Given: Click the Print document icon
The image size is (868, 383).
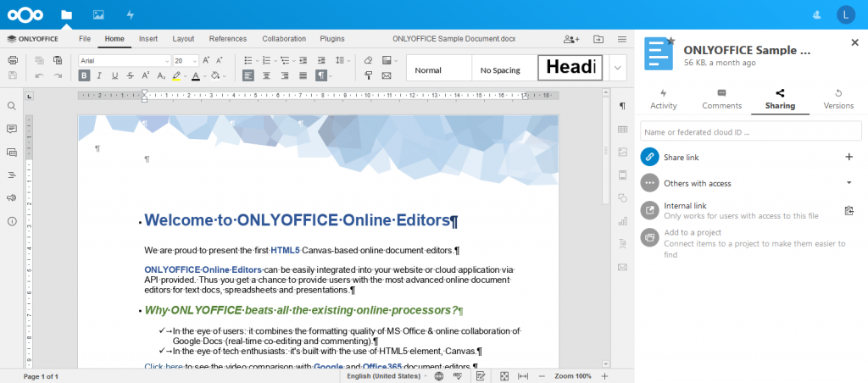Looking at the screenshot, I should coord(13,60).
